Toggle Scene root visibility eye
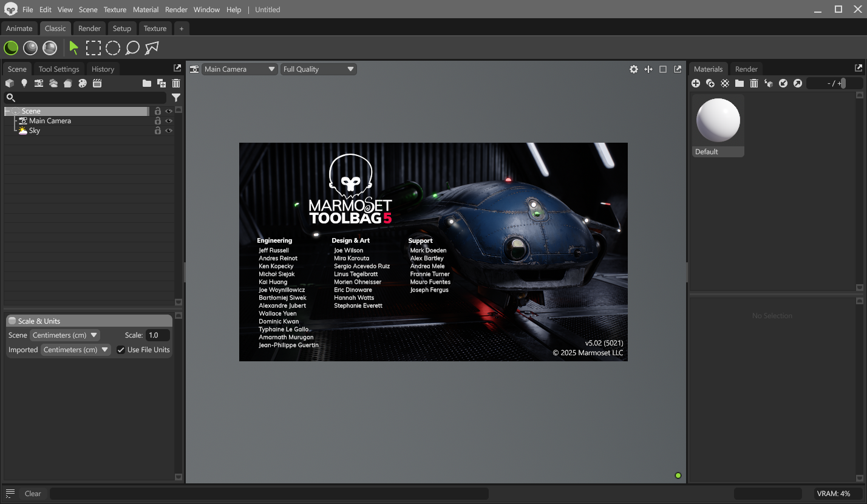867x504 pixels. 169,111
